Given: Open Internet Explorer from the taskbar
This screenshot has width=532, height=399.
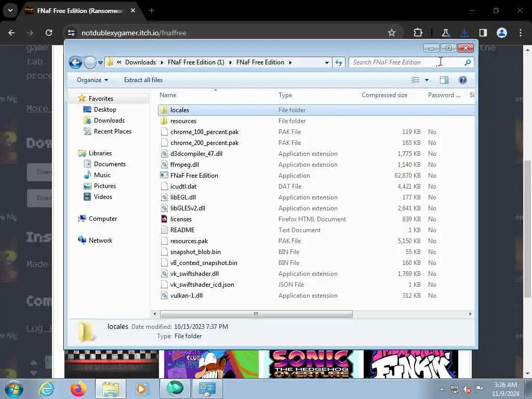Looking at the screenshot, I should coord(46,389).
